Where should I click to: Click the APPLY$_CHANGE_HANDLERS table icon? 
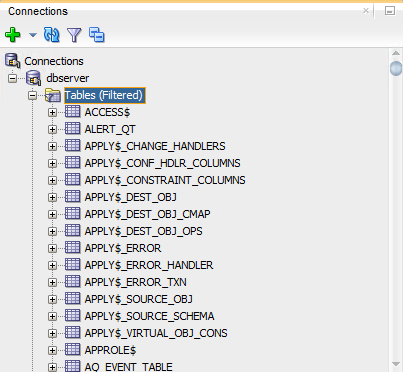pyautogui.click(x=72, y=146)
